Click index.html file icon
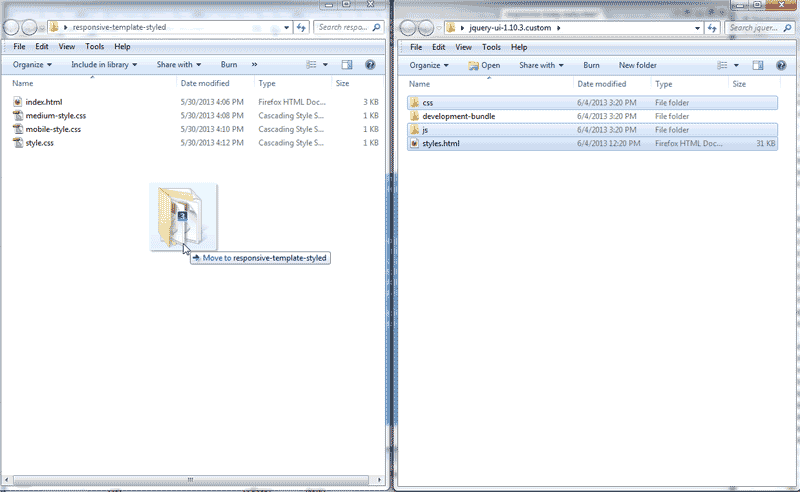 [17, 102]
